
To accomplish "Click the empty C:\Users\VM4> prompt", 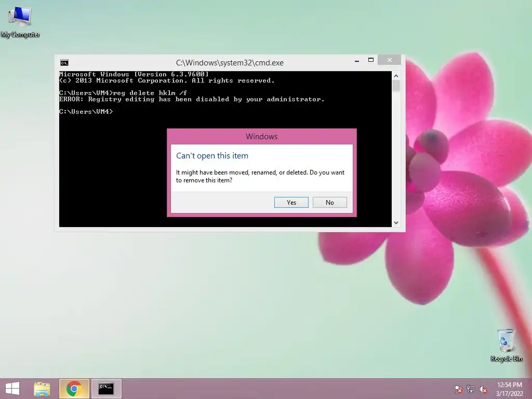I will click(86, 112).
